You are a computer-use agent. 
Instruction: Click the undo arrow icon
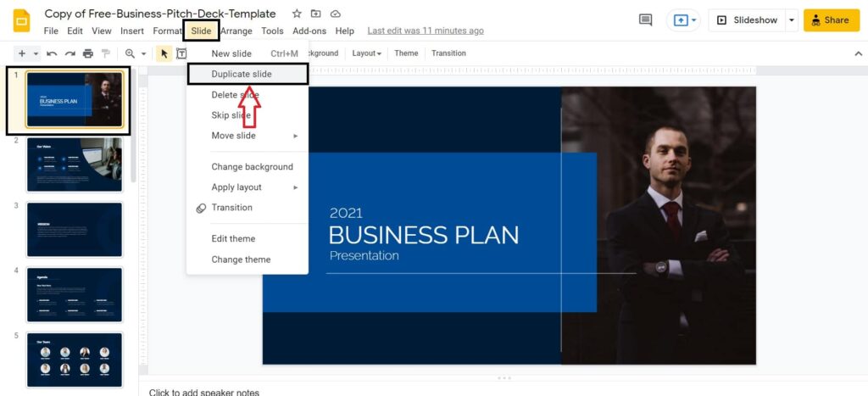tap(52, 53)
